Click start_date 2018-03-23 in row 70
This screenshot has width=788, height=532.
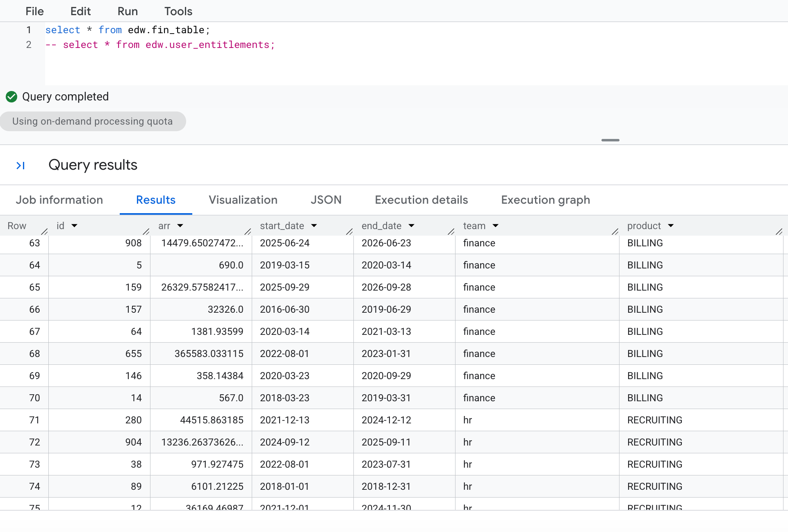click(x=285, y=398)
